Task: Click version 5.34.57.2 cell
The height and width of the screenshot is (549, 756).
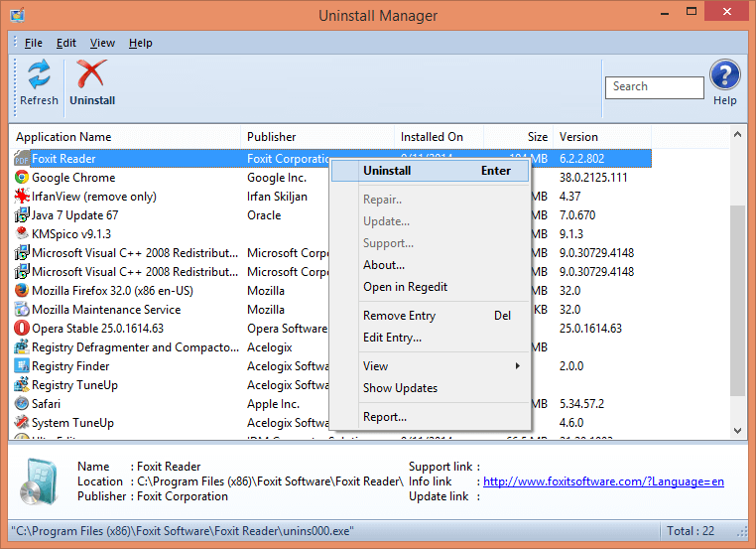Action: (x=581, y=404)
